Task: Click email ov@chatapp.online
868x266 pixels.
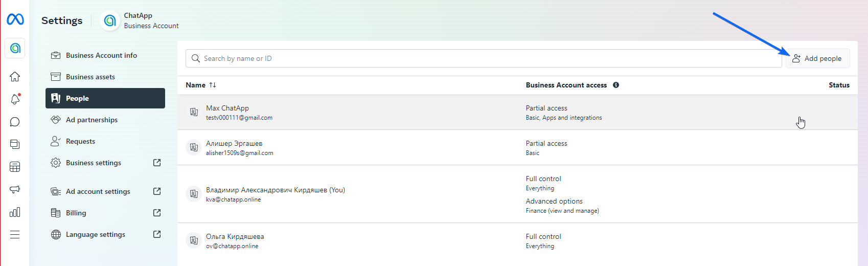Action: click(232, 246)
